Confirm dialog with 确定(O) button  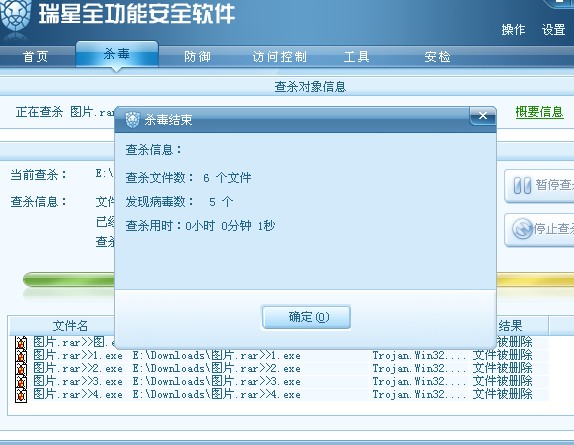(306, 317)
